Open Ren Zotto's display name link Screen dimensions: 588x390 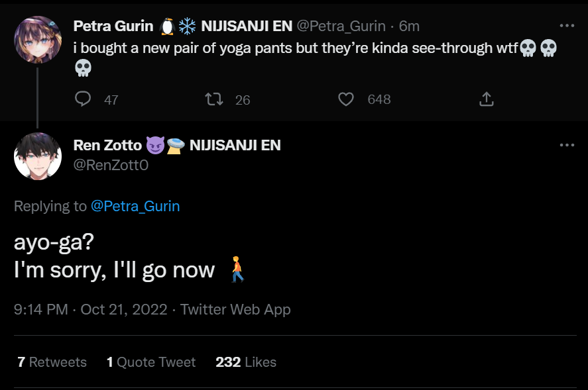[x=107, y=145]
